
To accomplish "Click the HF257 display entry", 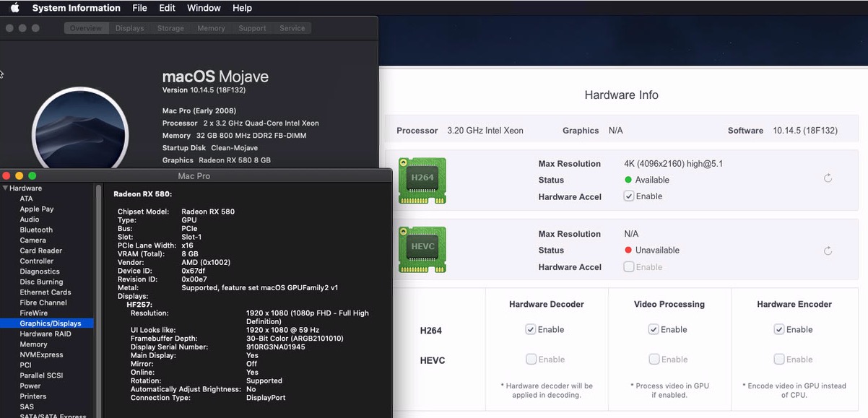I will coord(140,305).
